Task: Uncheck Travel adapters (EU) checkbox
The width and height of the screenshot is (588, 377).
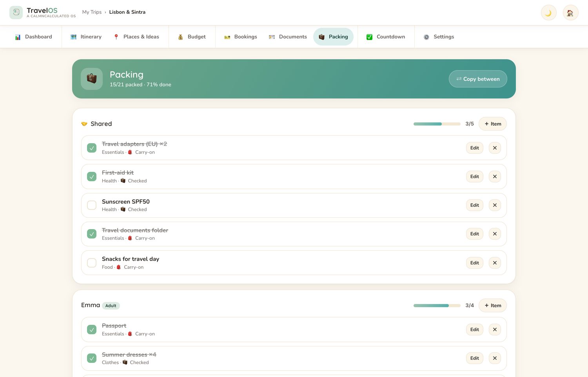Action: click(92, 148)
